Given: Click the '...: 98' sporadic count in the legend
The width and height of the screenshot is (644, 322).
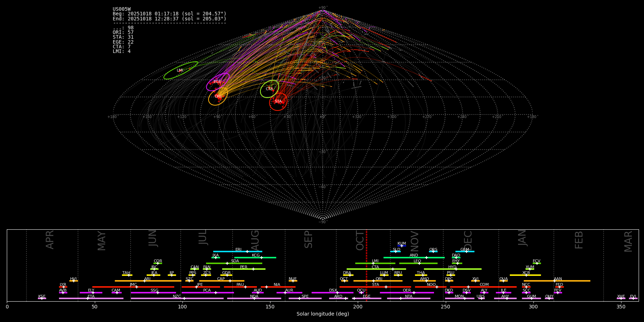Looking at the screenshot, I should pos(123,28).
